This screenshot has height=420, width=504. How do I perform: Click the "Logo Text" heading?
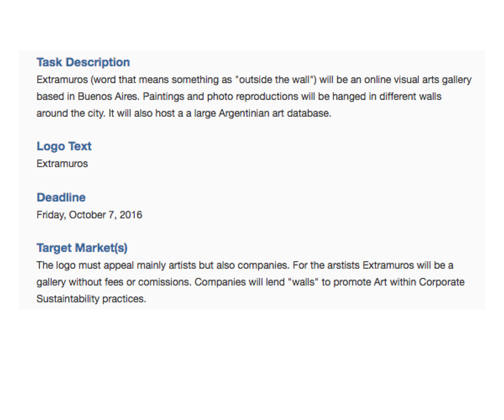(64, 146)
